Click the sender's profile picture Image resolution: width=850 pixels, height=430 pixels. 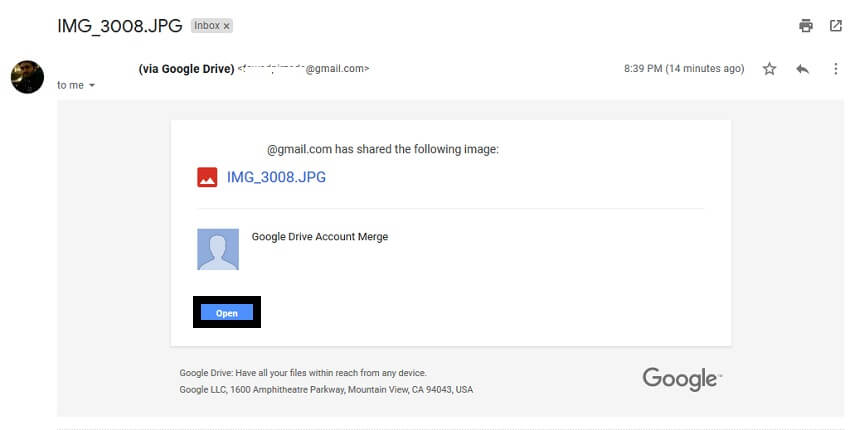tap(27, 76)
